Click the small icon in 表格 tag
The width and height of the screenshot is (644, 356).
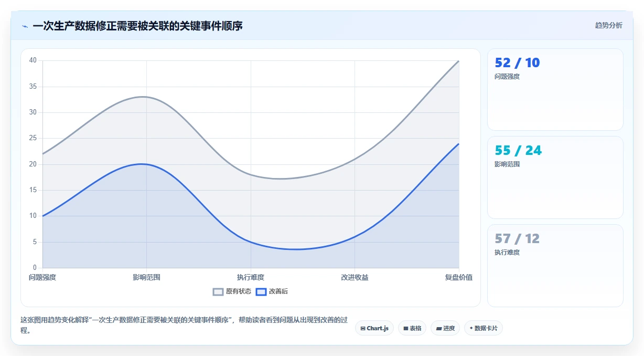point(406,328)
